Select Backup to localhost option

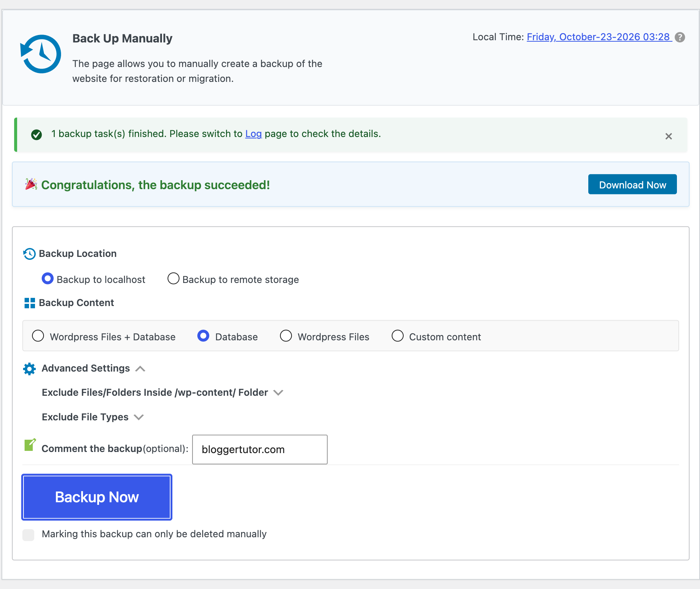(48, 278)
